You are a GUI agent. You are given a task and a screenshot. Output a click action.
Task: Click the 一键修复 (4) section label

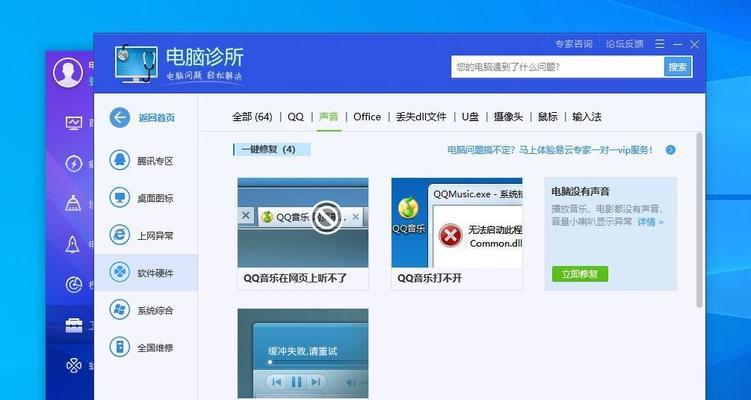tap(272, 149)
